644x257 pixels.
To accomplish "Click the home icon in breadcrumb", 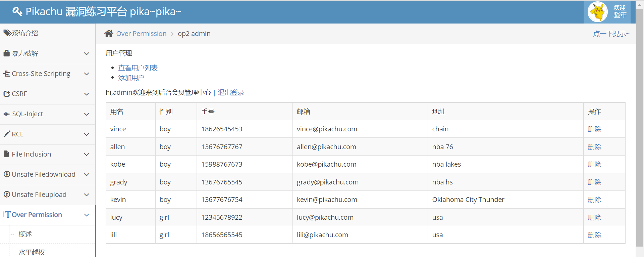I will coord(109,34).
